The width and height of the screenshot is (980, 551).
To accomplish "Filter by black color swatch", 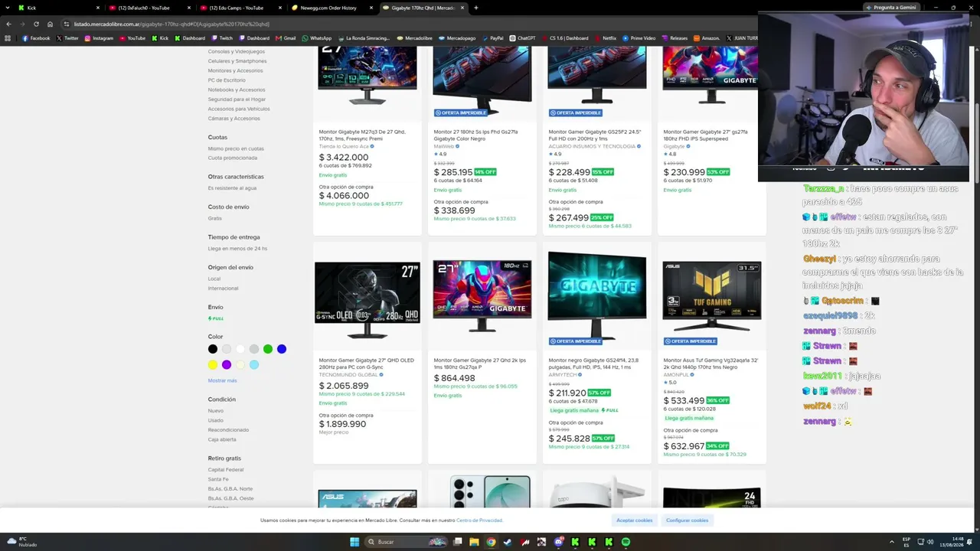I will tap(213, 349).
